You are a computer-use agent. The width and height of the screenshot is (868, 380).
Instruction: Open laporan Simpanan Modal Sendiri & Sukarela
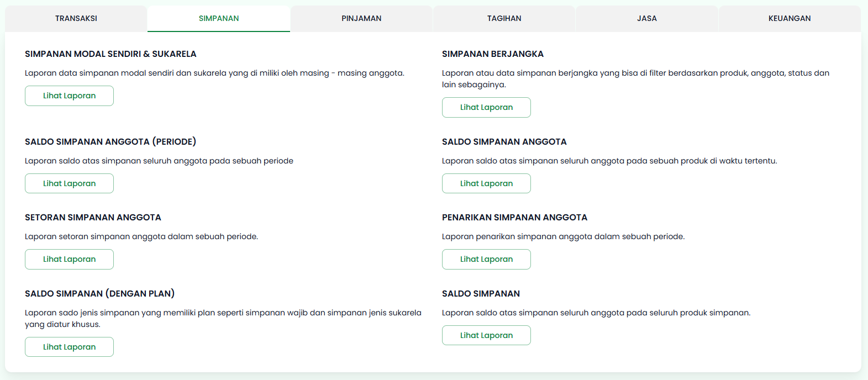[x=69, y=96]
